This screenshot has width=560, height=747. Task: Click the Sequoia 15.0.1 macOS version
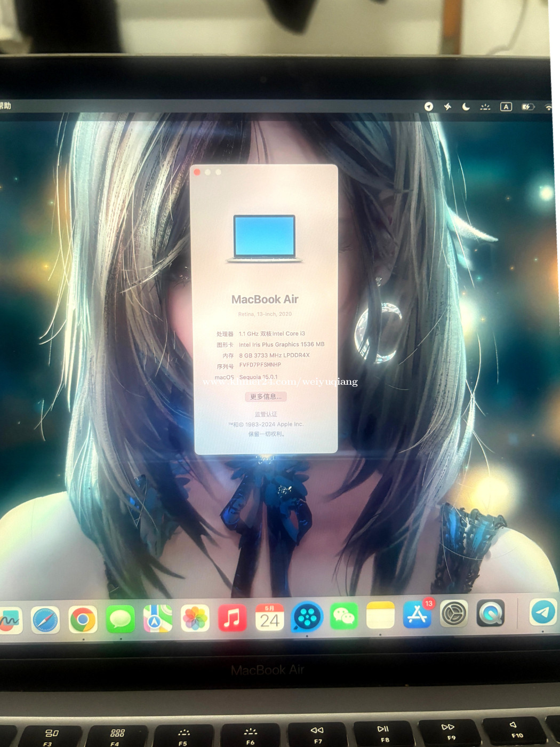[x=258, y=377]
